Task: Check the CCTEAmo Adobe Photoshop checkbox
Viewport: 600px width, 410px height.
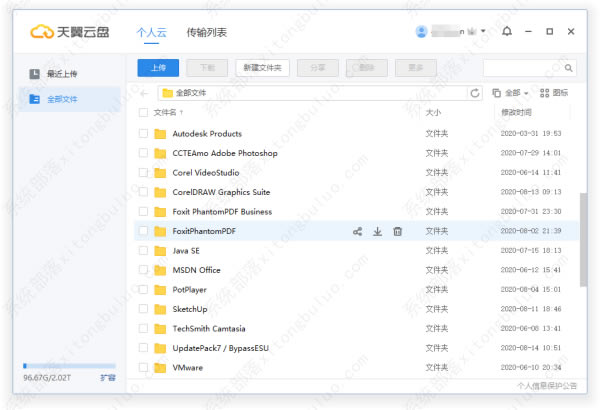Action: [143, 153]
